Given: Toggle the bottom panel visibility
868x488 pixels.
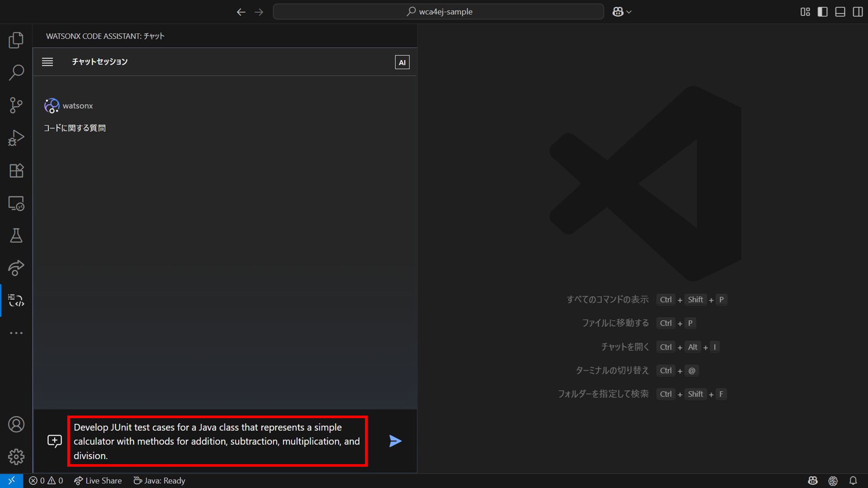Looking at the screenshot, I should [x=840, y=12].
